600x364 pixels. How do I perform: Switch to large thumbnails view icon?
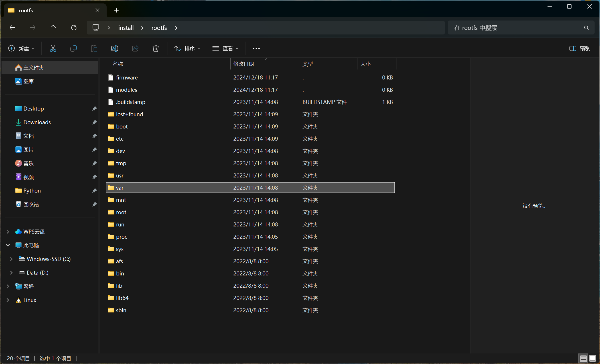pyautogui.click(x=593, y=358)
